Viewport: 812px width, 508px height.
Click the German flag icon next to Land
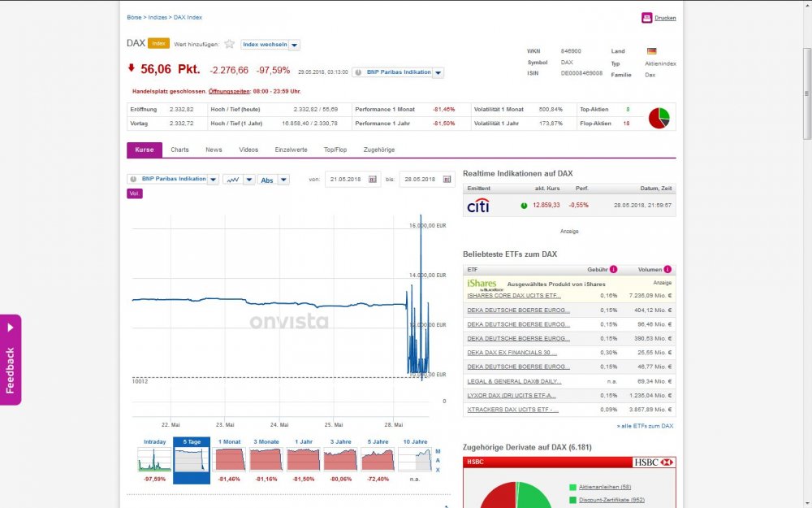tap(651, 50)
